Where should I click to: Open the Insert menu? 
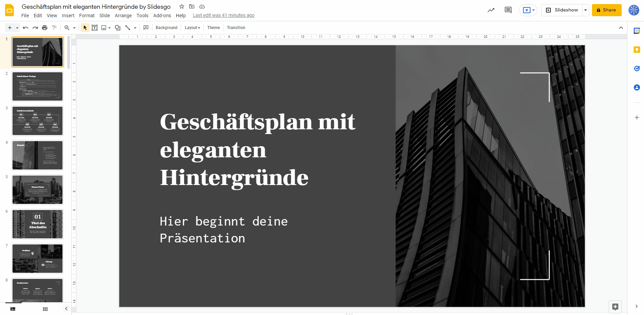(68, 16)
